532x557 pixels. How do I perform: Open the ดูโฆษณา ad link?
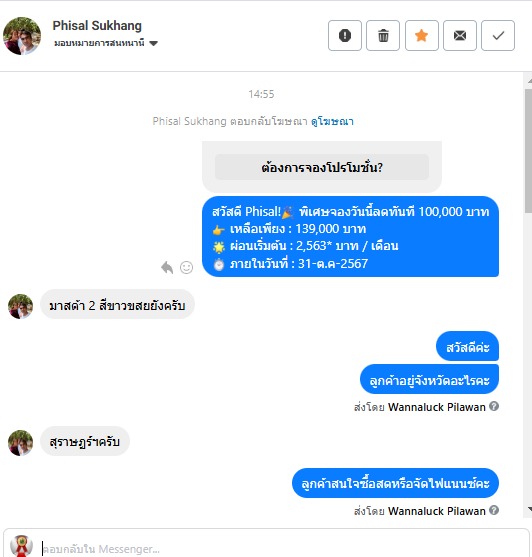(x=332, y=121)
